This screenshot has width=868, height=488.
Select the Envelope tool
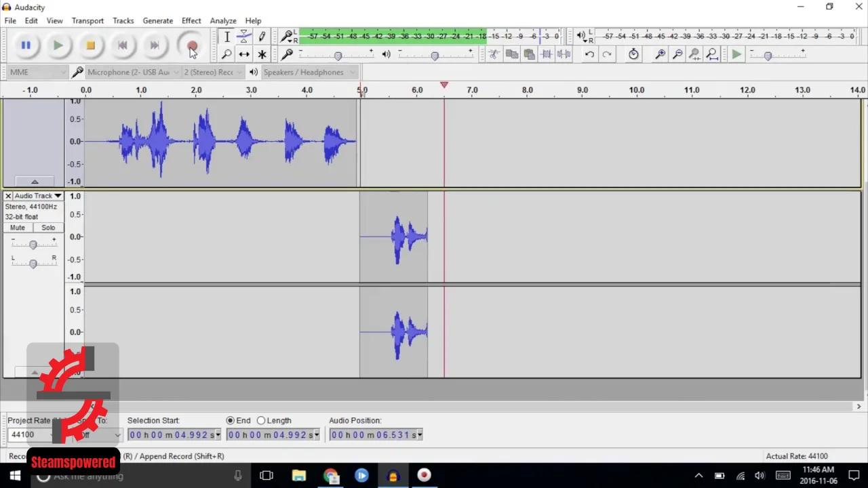[244, 37]
